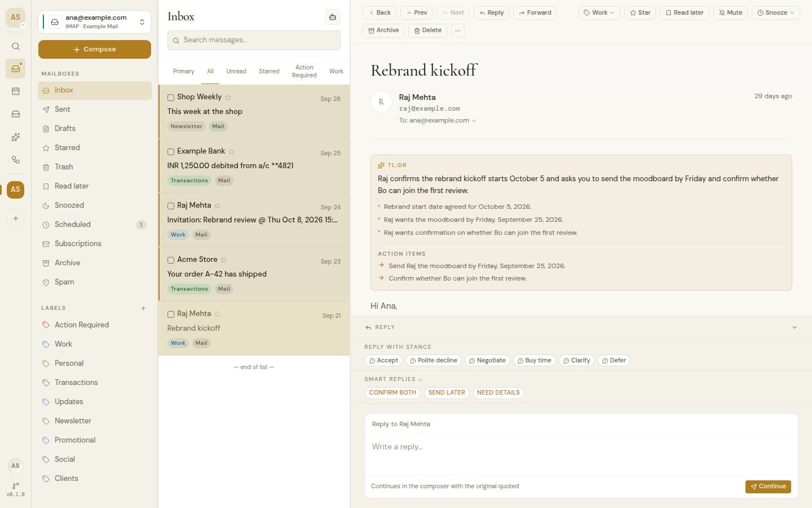This screenshot has height=508, width=812.
Task: Add a new label with plus icon
Action: 143,308
